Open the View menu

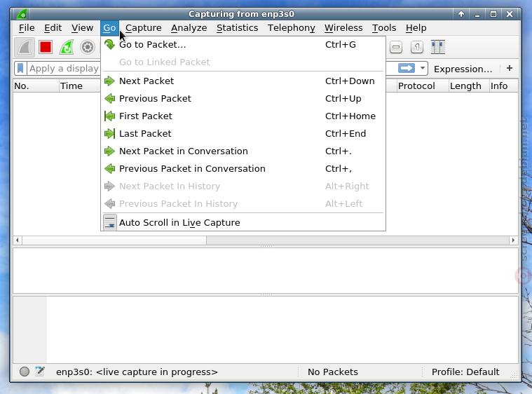[x=82, y=28]
